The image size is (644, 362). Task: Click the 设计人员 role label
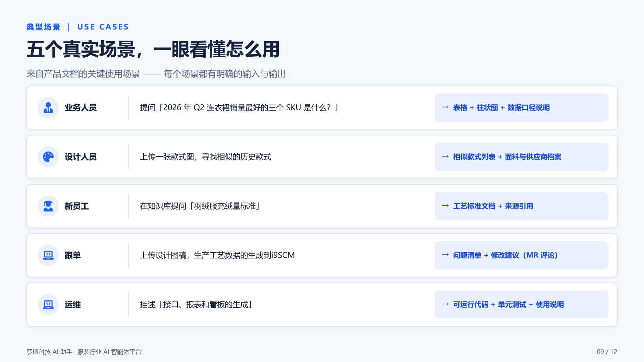pyautogui.click(x=80, y=157)
